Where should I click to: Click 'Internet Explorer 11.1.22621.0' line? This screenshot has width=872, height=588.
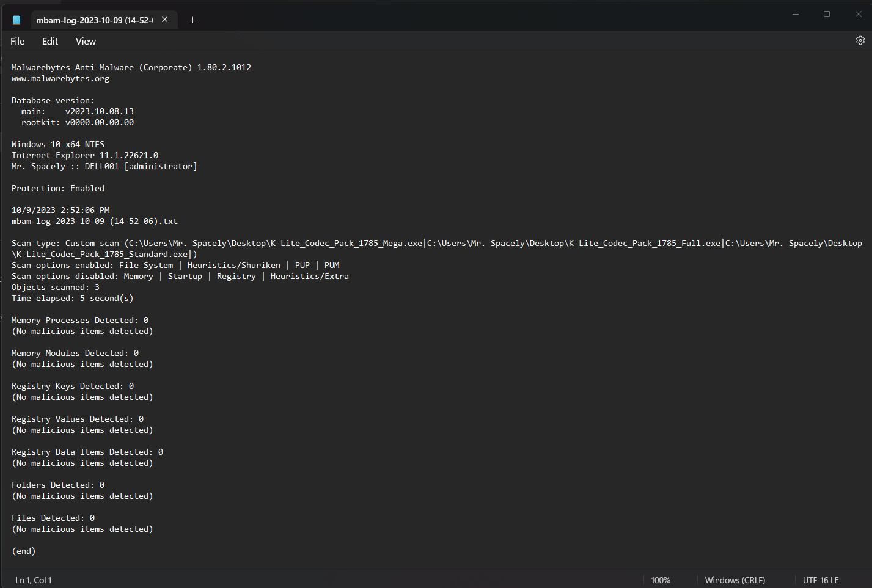point(85,155)
